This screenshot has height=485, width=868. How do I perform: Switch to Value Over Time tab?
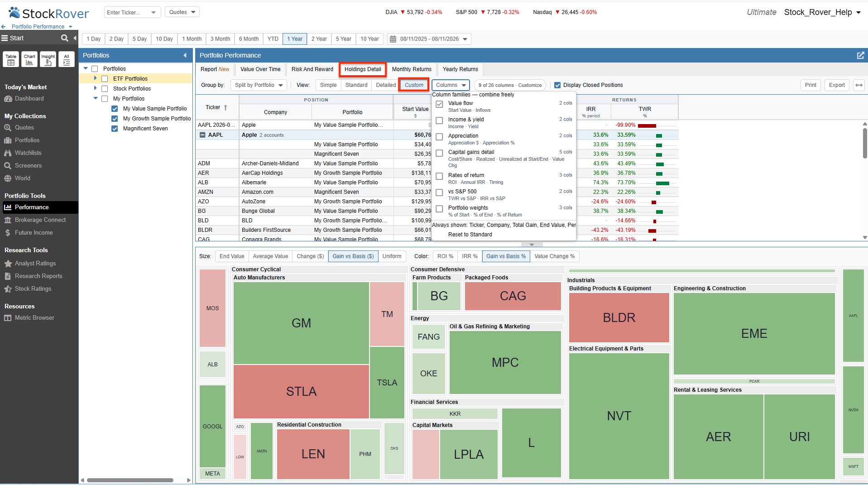pyautogui.click(x=260, y=69)
